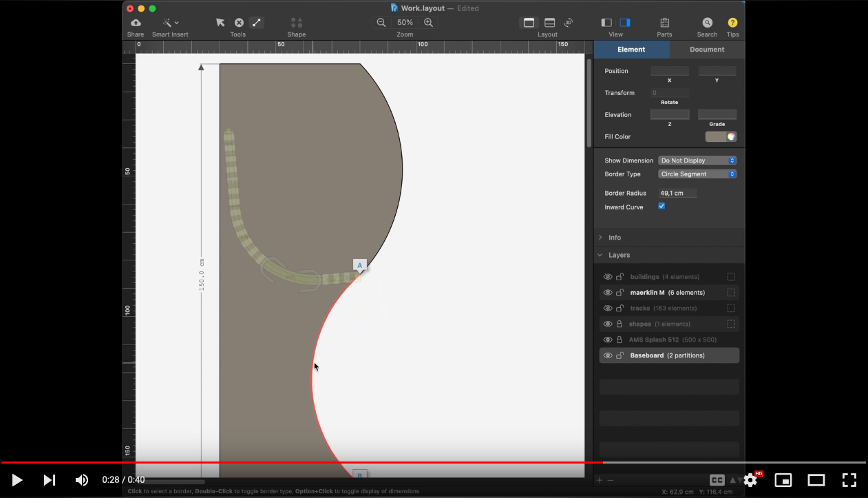868x498 pixels.
Task: Switch to the Document tab
Action: pos(707,50)
